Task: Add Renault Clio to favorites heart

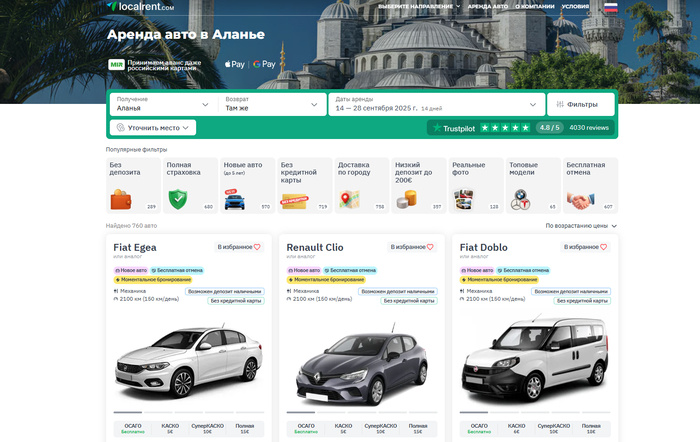Action: [x=430, y=247]
